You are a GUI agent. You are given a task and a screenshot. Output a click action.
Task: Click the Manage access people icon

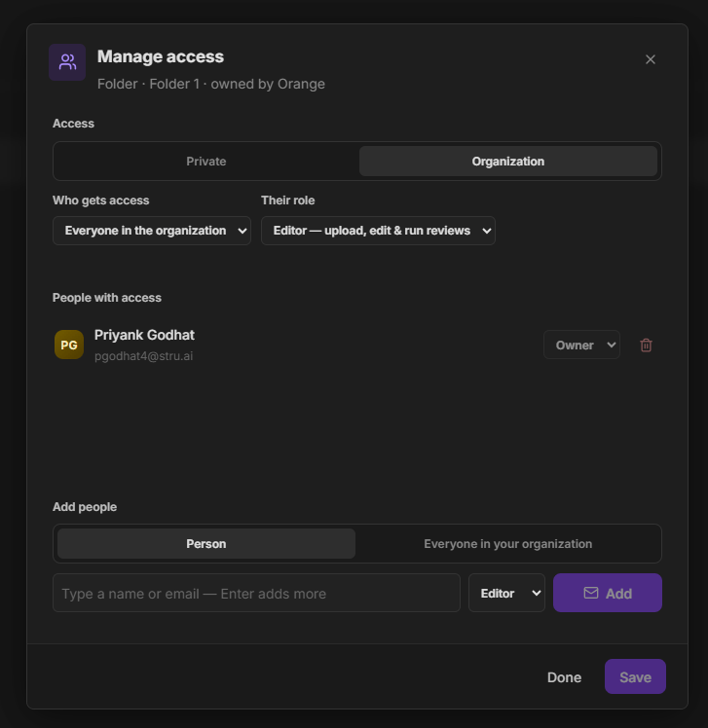coord(67,62)
